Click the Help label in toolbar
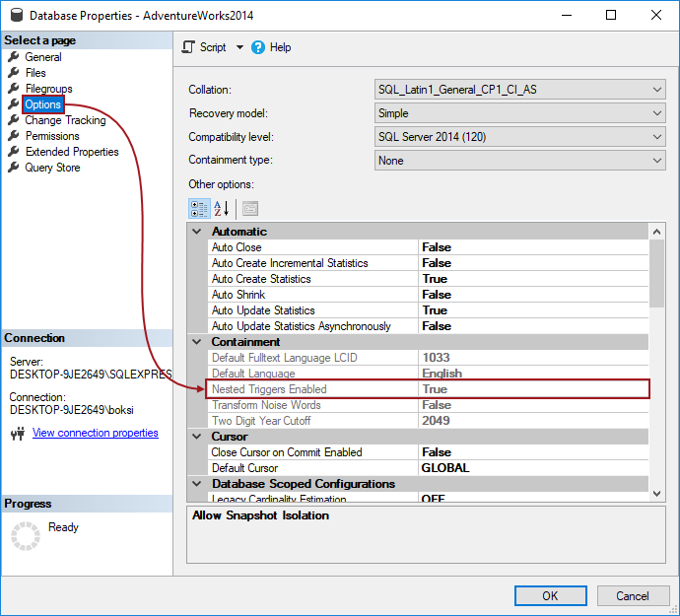This screenshot has height=616, width=680. (x=280, y=47)
